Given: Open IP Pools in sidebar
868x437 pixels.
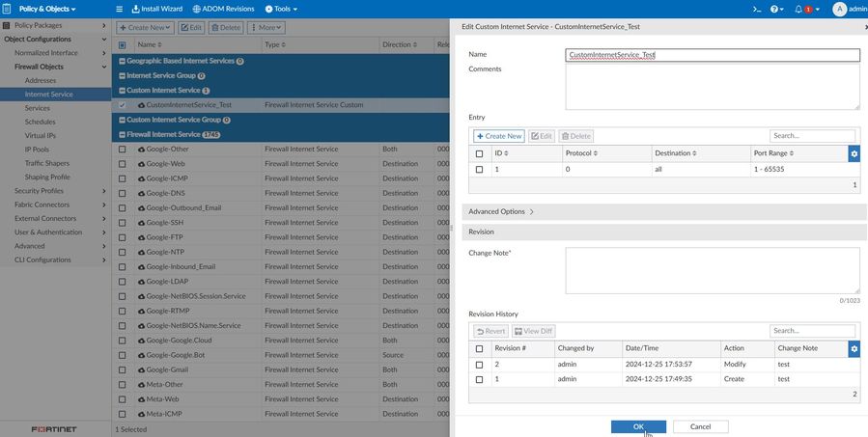Looking at the screenshot, I should (x=37, y=150).
